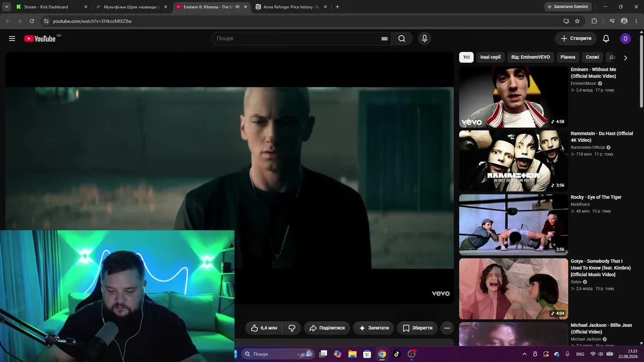Click the Створити button
The width and height of the screenshot is (644, 362).
(x=576, y=39)
